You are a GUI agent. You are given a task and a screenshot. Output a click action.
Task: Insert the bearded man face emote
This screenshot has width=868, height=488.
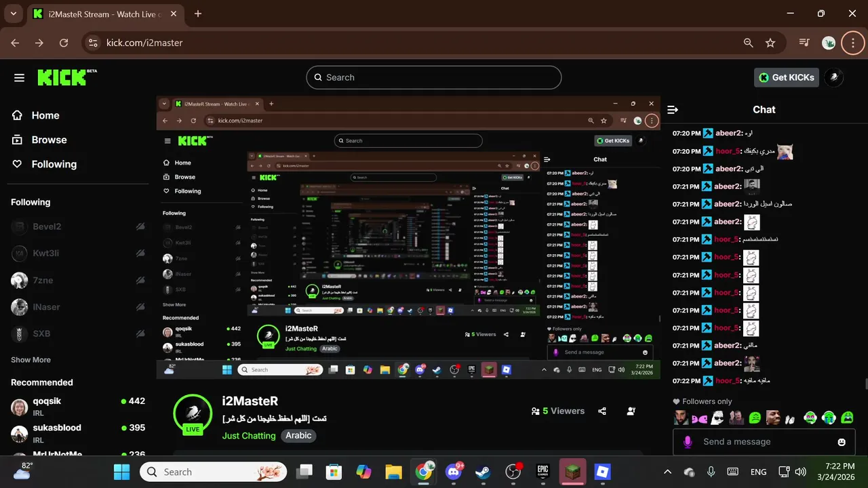coord(681,418)
